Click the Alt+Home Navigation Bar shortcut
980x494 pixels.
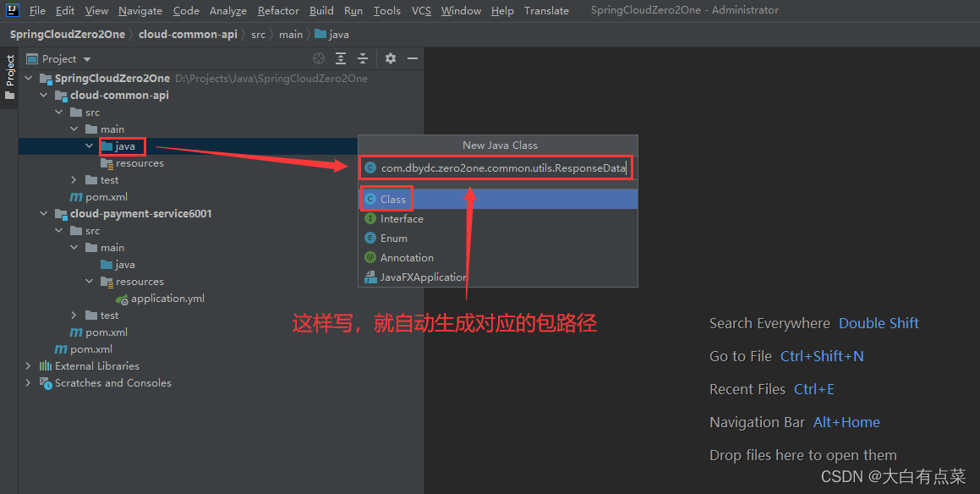(x=846, y=422)
